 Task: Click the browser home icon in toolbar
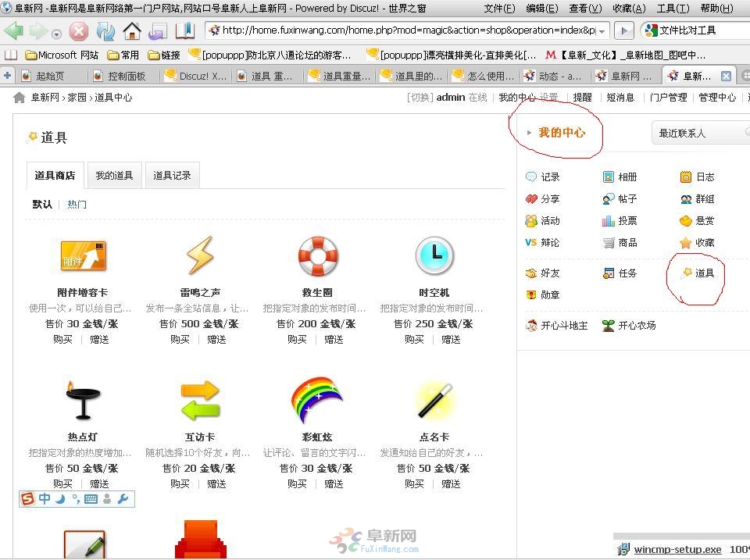(x=132, y=31)
